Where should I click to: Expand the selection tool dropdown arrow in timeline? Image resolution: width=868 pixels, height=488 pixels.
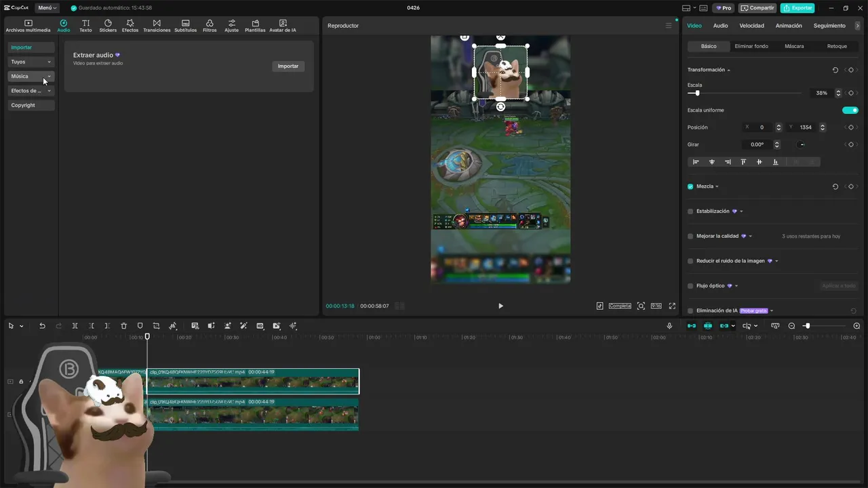click(x=22, y=326)
